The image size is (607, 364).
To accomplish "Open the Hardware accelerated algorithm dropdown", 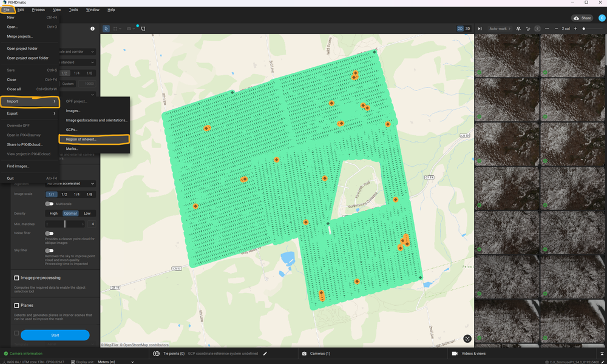I will (70, 184).
